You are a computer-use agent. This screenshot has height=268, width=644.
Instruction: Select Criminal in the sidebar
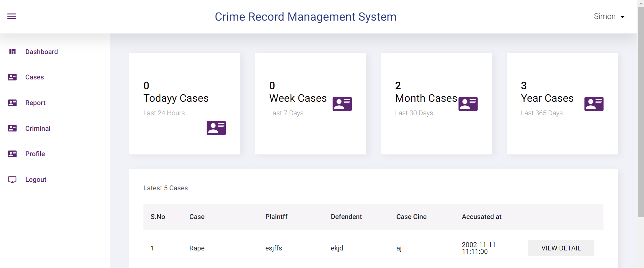click(x=38, y=128)
